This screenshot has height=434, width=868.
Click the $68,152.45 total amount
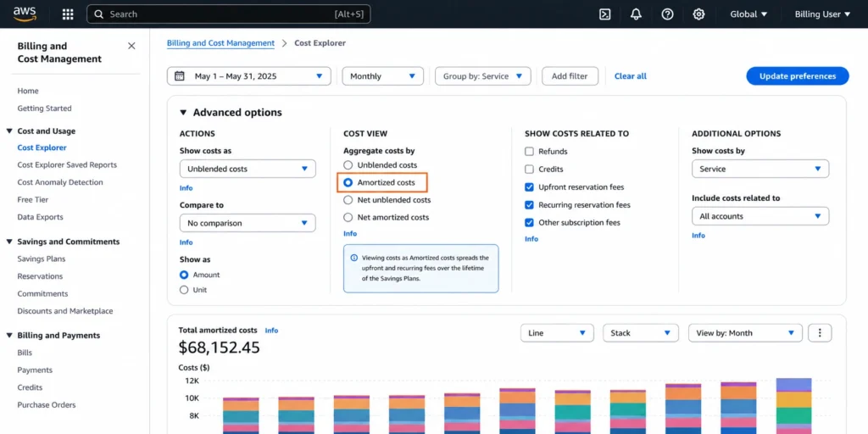point(220,348)
